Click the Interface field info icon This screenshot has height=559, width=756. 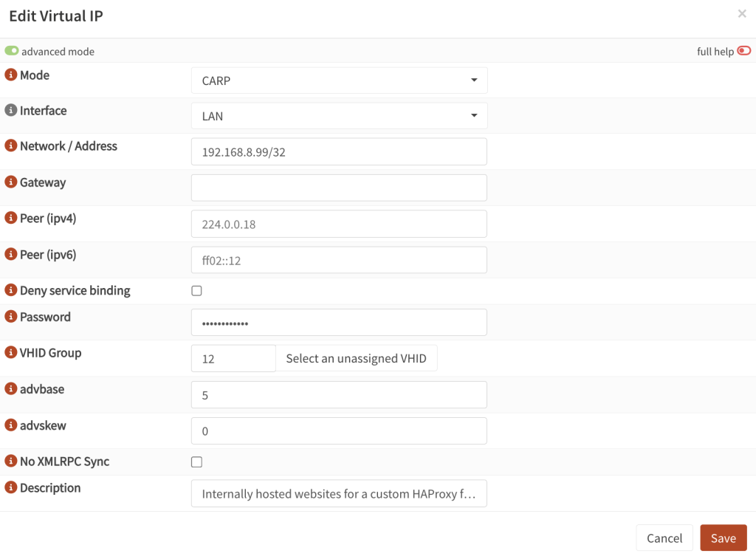point(10,110)
